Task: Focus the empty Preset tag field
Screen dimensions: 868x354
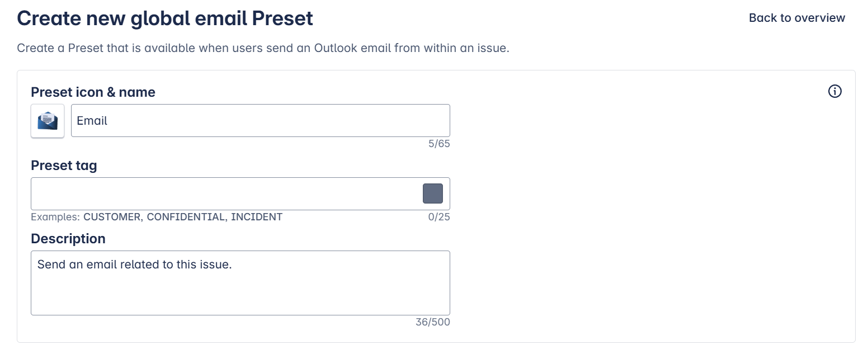Action: pyautogui.click(x=224, y=194)
